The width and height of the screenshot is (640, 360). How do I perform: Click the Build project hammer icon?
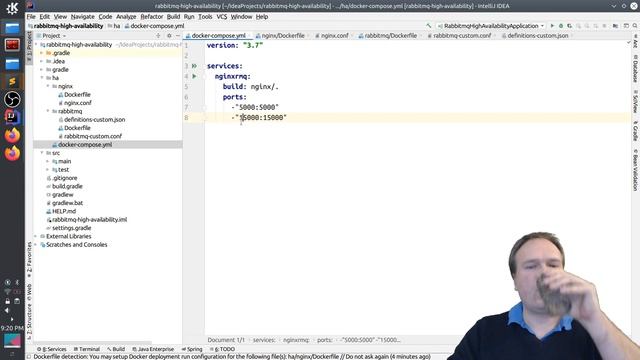pyautogui.click(x=428, y=26)
